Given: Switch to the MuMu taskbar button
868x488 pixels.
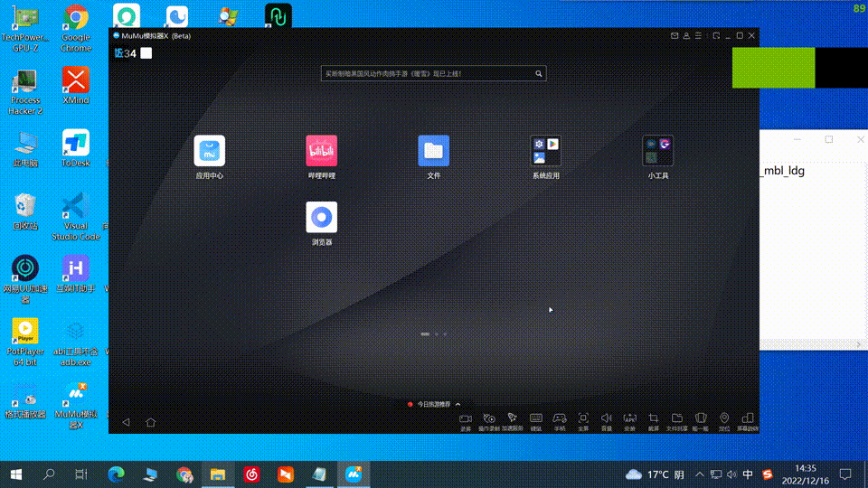Looking at the screenshot, I should 354,474.
